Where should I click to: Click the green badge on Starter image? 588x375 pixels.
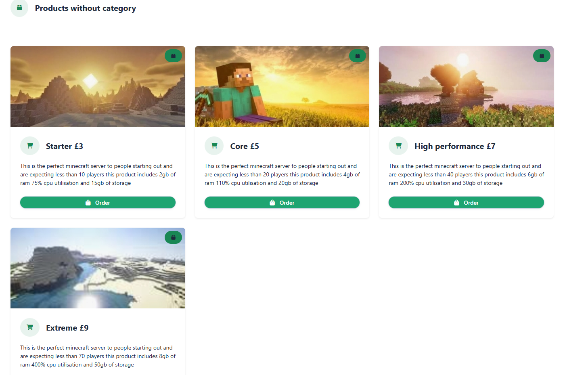click(173, 56)
